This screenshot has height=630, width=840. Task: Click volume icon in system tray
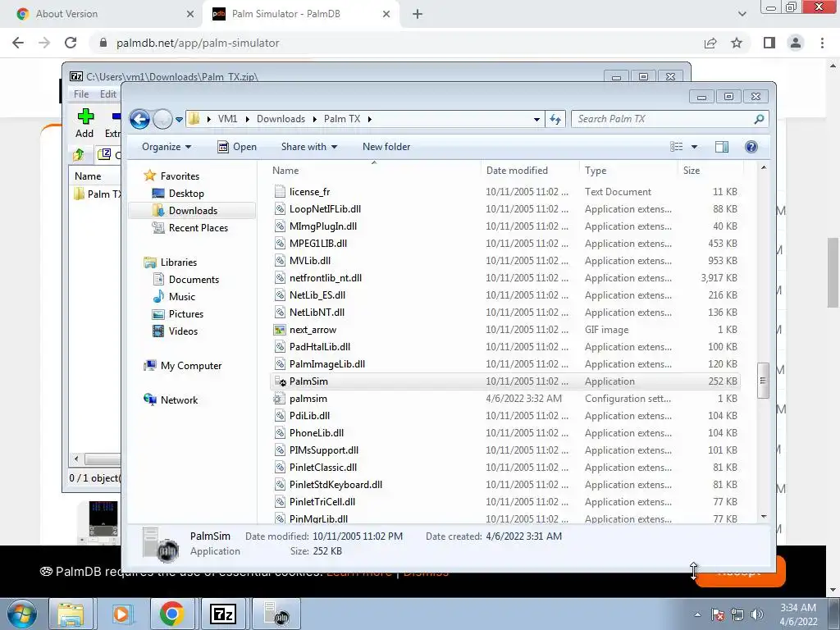757,614
